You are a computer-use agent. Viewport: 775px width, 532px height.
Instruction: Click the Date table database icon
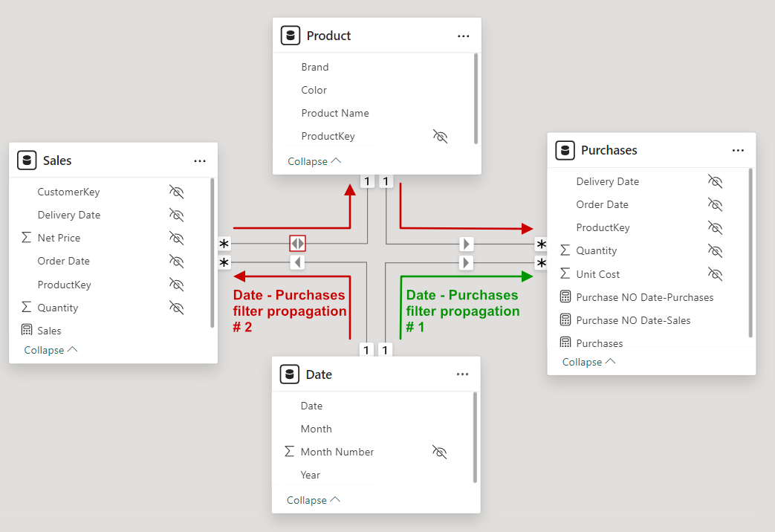290,374
